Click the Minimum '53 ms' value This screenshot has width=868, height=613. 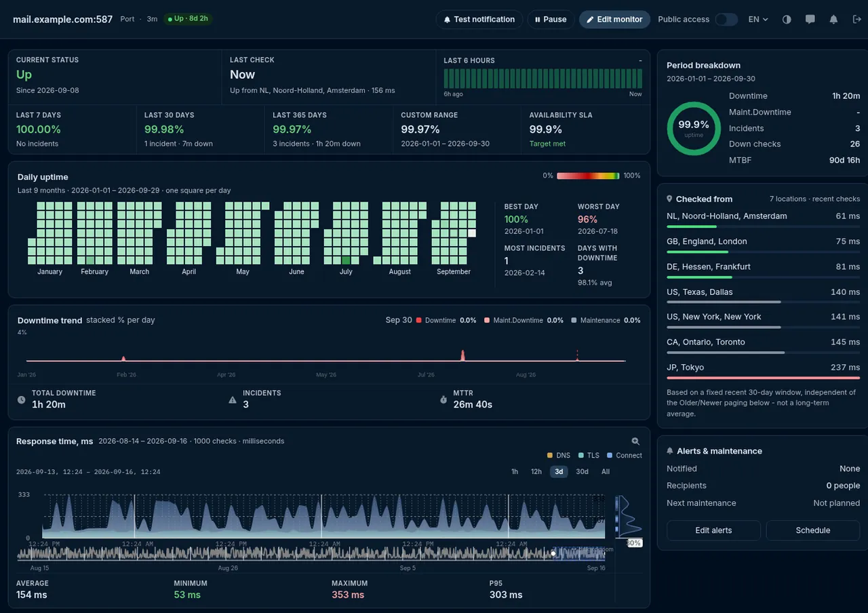(187, 595)
